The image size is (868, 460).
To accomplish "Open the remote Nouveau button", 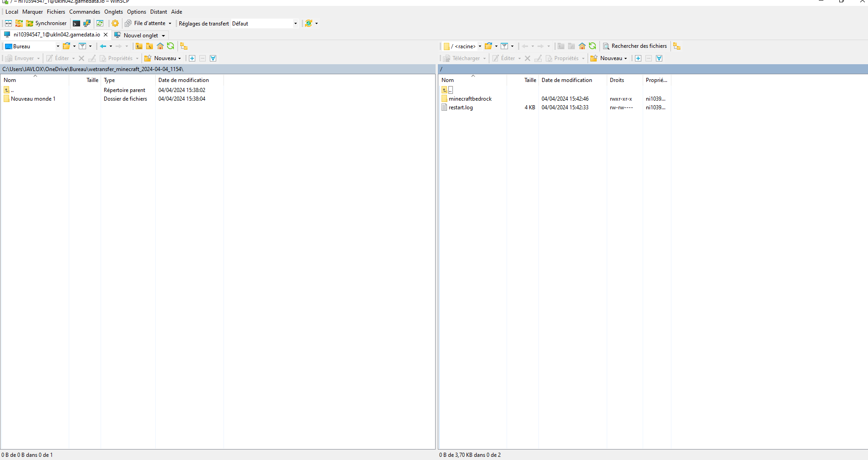I will [608, 58].
